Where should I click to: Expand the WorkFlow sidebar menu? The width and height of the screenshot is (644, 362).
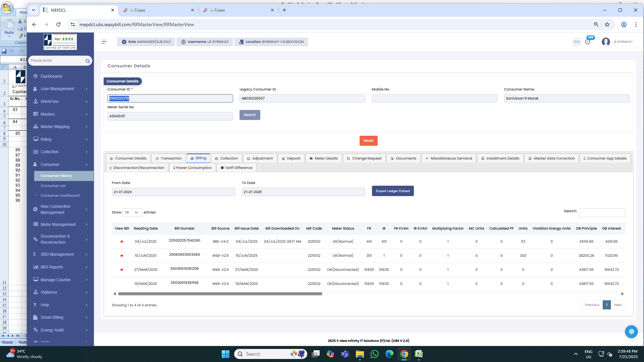[60, 102]
